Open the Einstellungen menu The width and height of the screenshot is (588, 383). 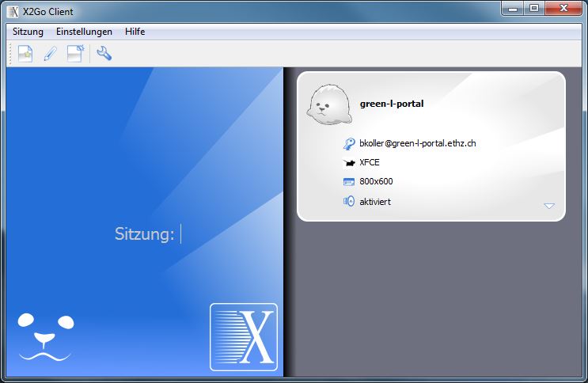click(84, 32)
